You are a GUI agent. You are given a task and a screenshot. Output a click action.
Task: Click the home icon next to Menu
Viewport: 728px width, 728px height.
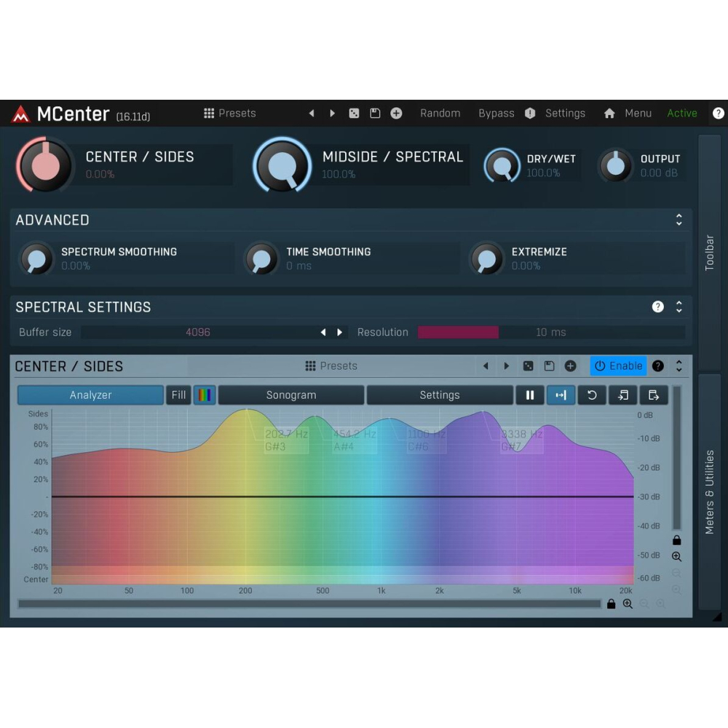click(x=609, y=114)
